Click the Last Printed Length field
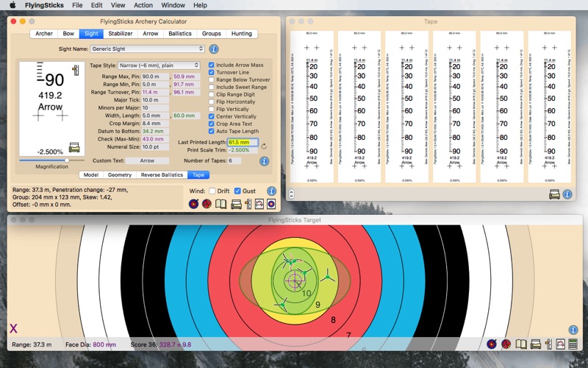The height and width of the screenshot is (368, 588). pyautogui.click(x=243, y=142)
